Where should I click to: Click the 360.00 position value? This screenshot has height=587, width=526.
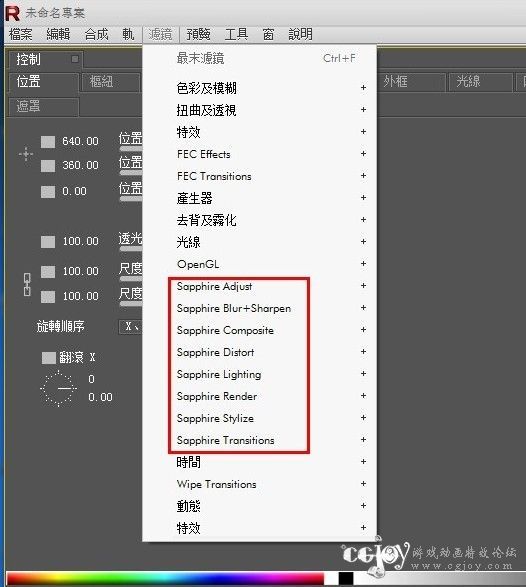point(80,165)
